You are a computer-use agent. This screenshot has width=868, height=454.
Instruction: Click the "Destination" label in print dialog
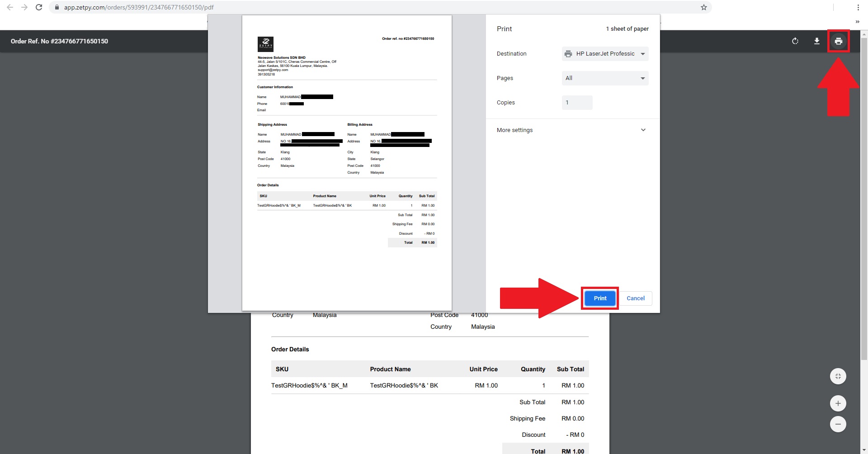[511, 54]
